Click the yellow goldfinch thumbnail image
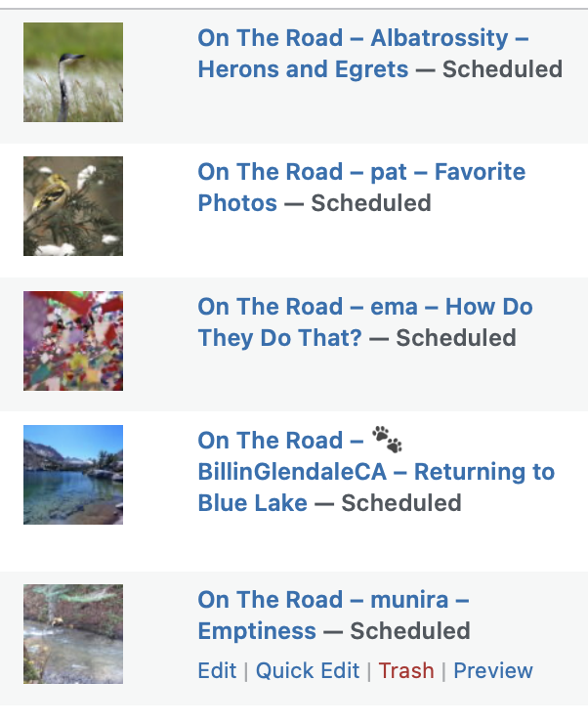Screen dimensions: 588x723 [x=73, y=206]
